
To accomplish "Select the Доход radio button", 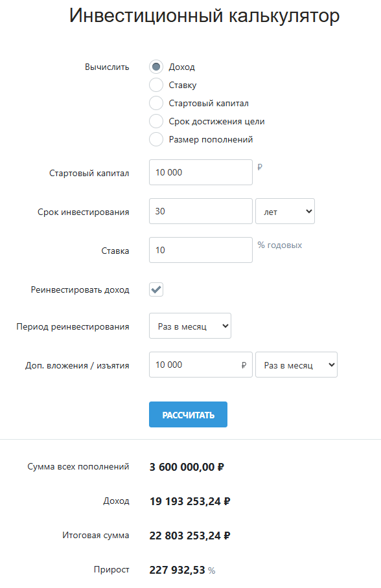I will click(x=156, y=65).
